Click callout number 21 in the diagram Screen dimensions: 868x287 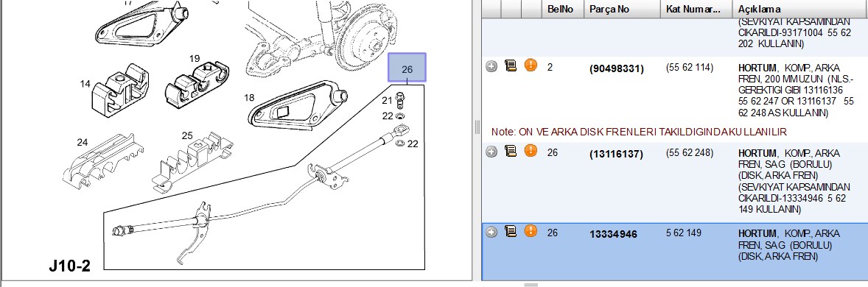pos(387,100)
